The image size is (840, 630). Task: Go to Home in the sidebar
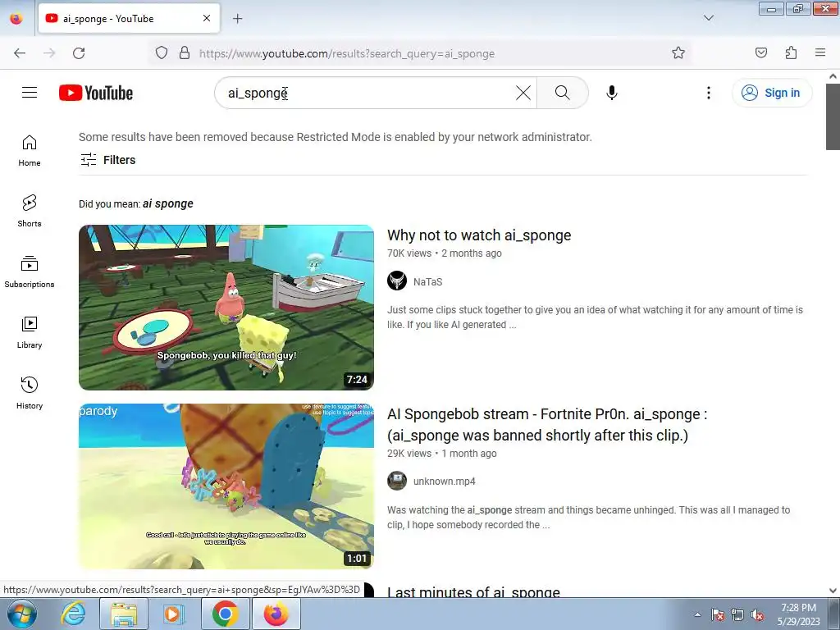point(30,151)
